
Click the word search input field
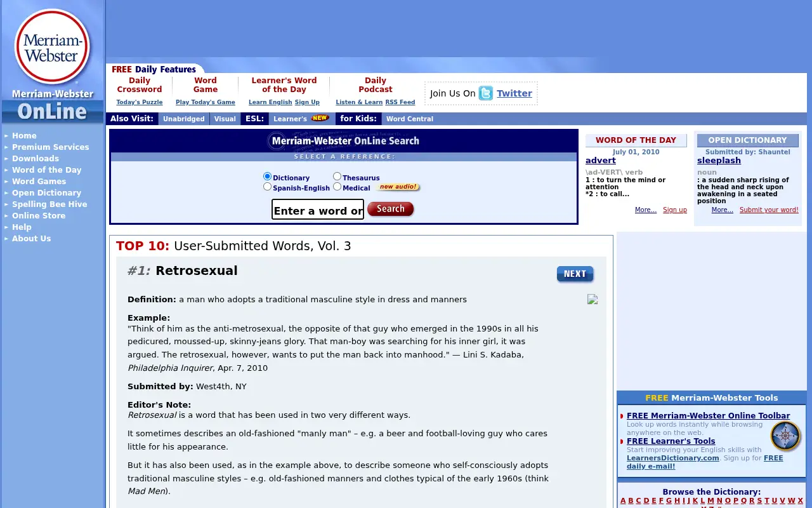coord(318,210)
